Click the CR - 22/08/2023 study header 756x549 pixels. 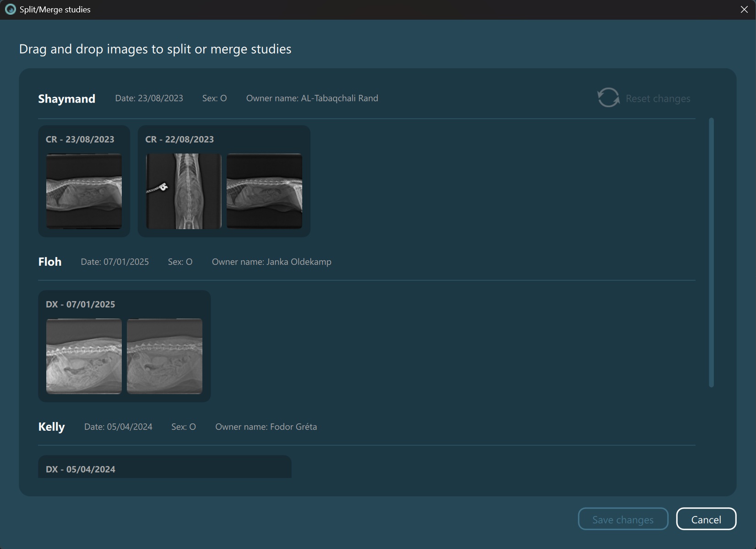point(179,139)
